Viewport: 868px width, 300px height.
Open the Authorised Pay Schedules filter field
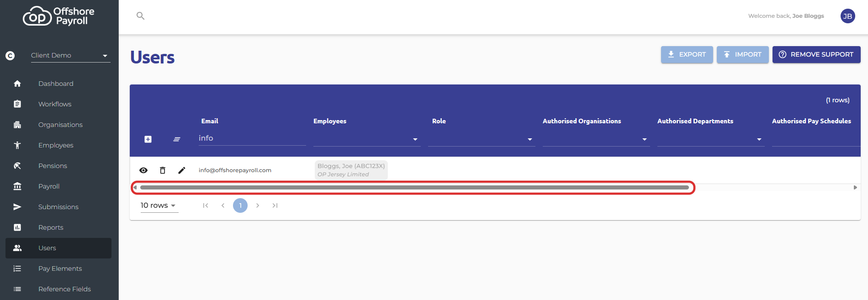click(x=816, y=139)
